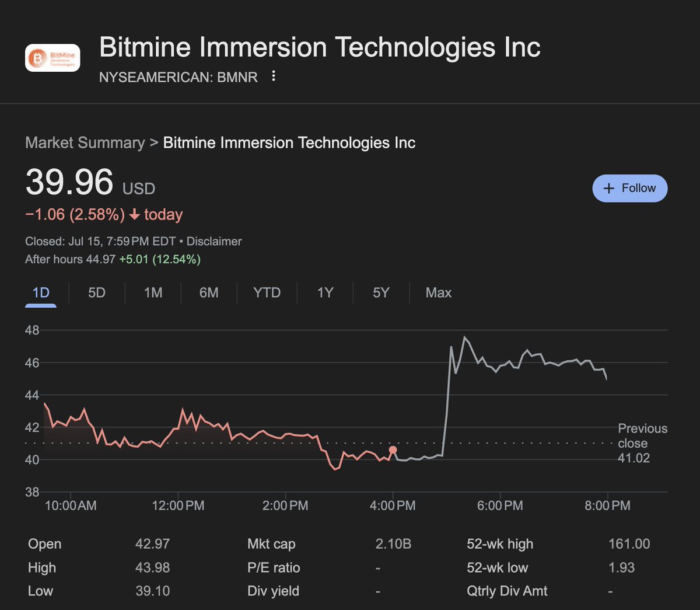
Task: Select the 1M timeframe
Action: [x=152, y=292]
